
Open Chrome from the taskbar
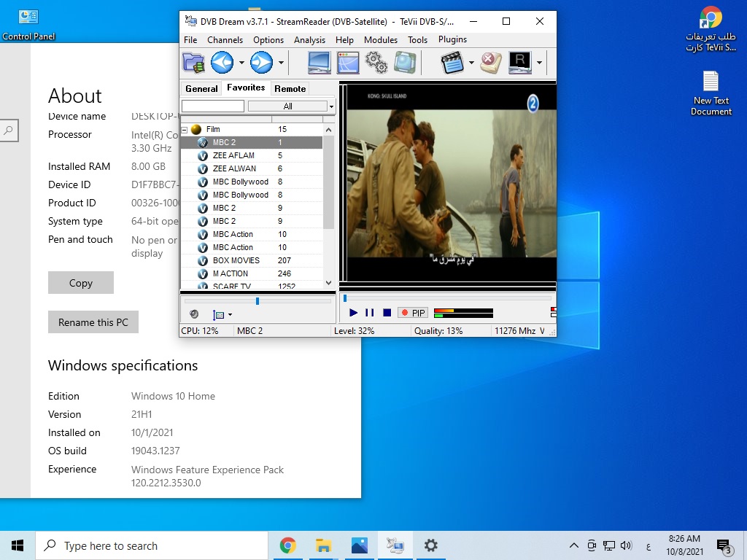click(287, 545)
